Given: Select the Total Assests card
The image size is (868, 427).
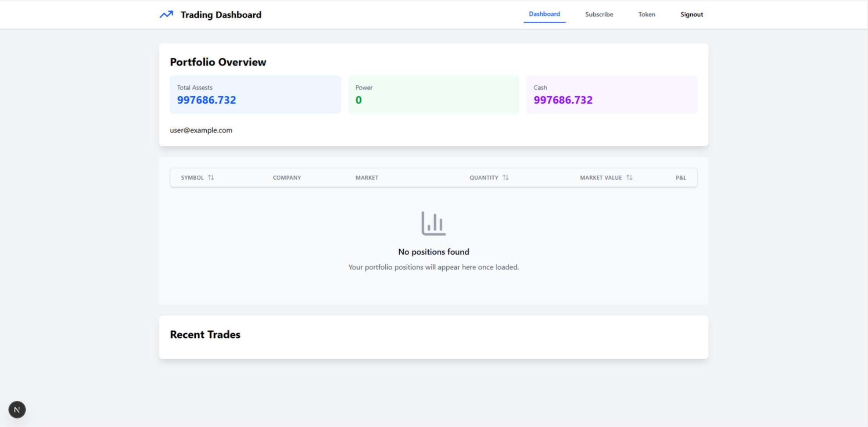Looking at the screenshot, I should [255, 94].
